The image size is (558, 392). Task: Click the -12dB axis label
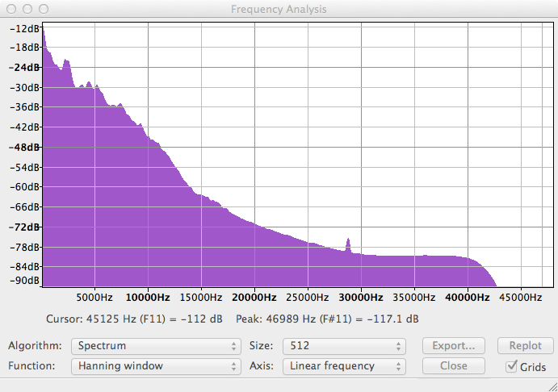pyautogui.click(x=24, y=29)
